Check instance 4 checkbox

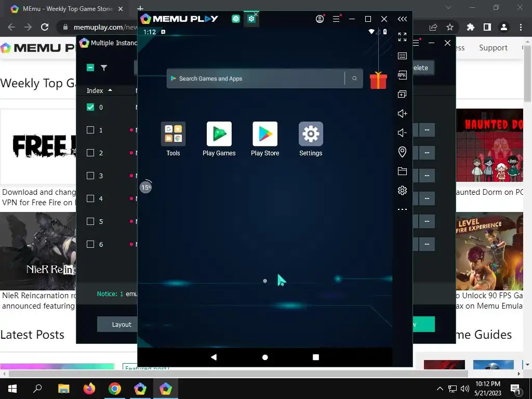(90, 198)
